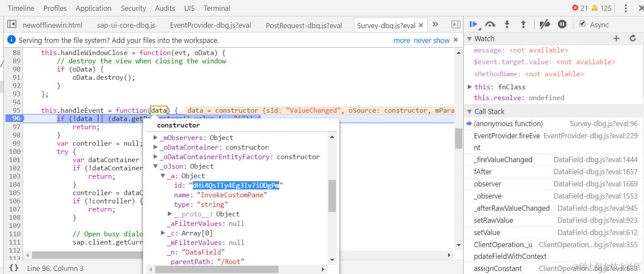The height and width of the screenshot is (274, 644).
Task: Select the _fireValueChanged stack frame
Action: click(553, 160)
